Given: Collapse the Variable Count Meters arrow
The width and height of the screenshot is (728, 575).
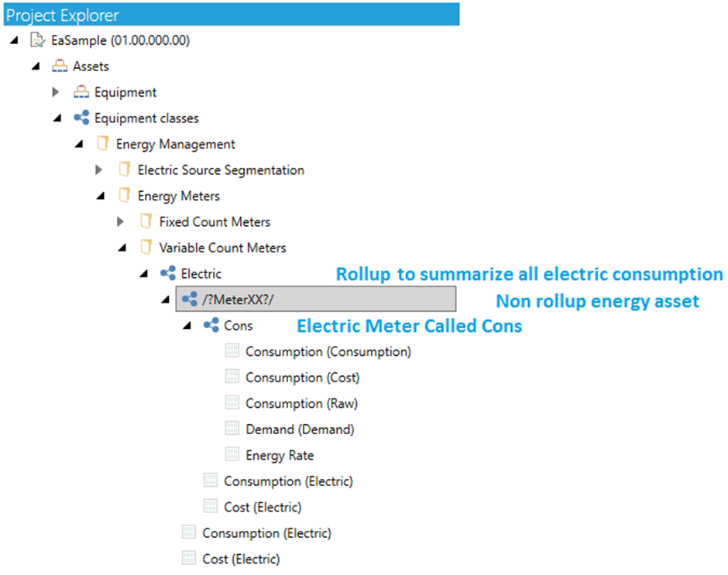Looking at the screenshot, I should coord(122,248).
